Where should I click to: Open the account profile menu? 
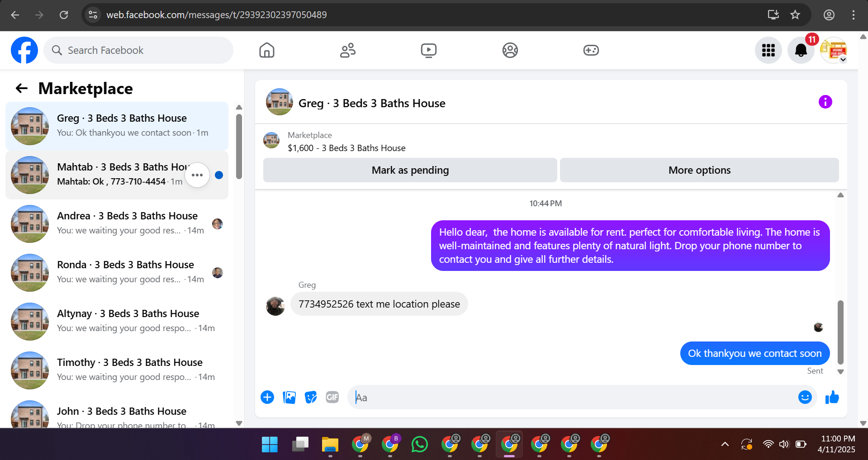click(834, 50)
